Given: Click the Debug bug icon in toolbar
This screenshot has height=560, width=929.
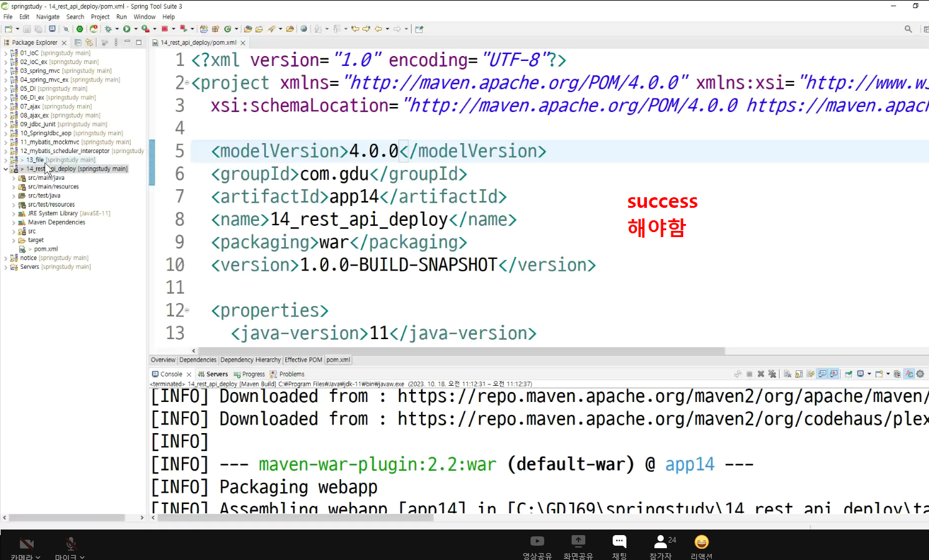Looking at the screenshot, I should click(x=108, y=29).
